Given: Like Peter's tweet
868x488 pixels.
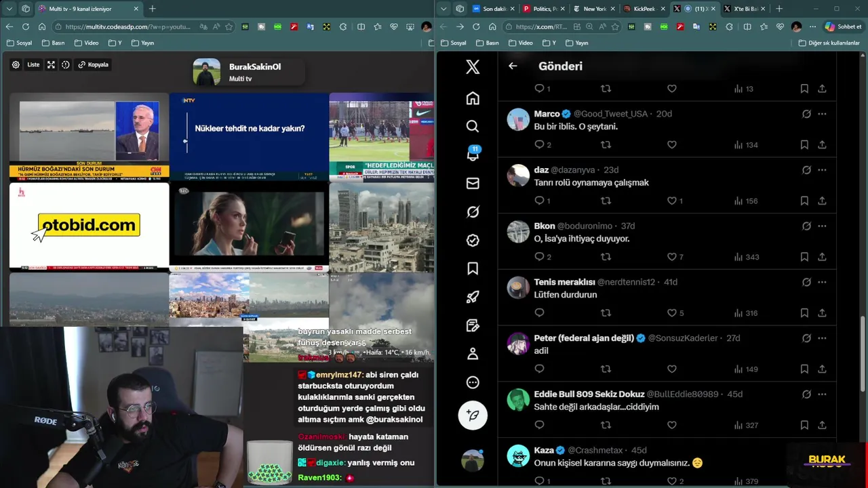Looking at the screenshot, I should click(x=672, y=369).
